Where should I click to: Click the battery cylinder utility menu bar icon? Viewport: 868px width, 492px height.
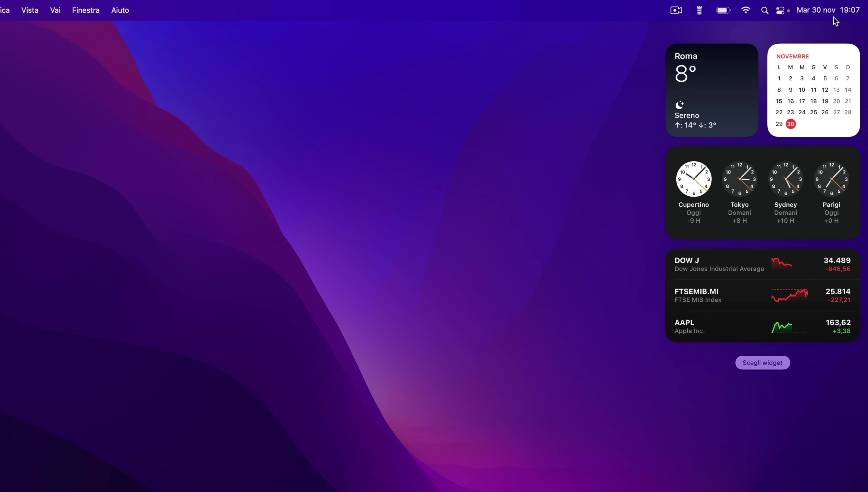coord(699,10)
